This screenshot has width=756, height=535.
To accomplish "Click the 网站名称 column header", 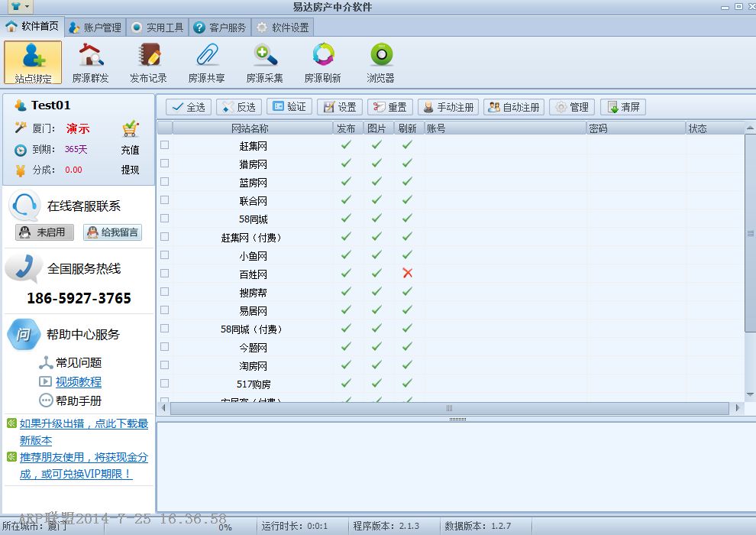I will tap(250, 128).
